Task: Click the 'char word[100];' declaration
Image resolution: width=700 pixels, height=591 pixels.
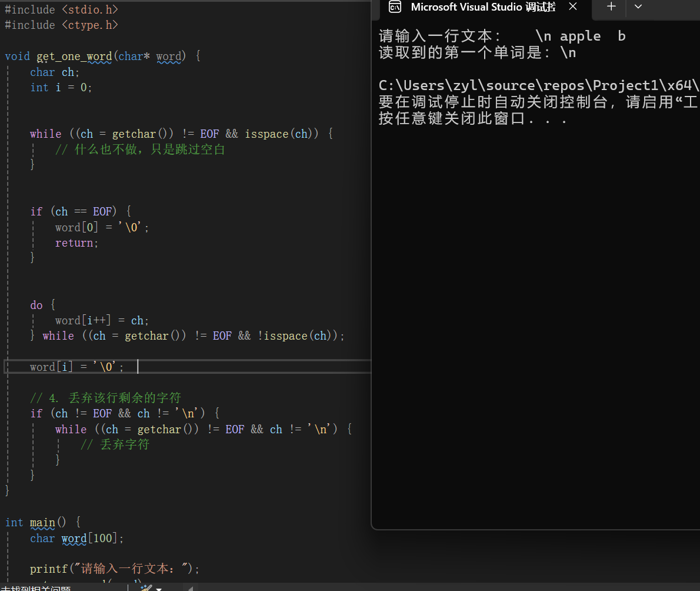Action: click(76, 538)
